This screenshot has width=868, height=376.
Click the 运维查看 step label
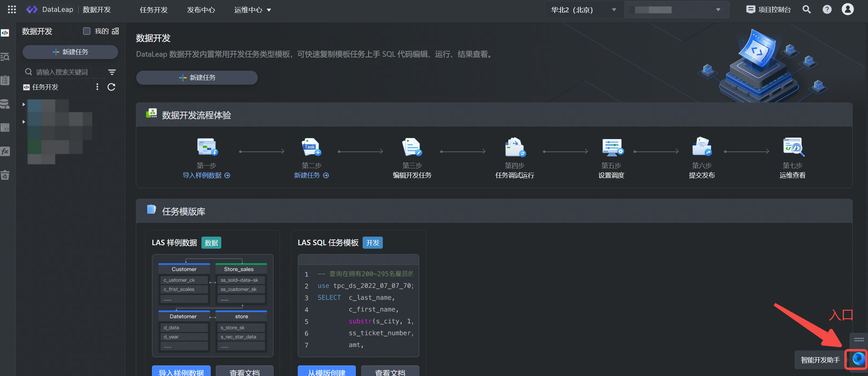pyautogui.click(x=793, y=175)
